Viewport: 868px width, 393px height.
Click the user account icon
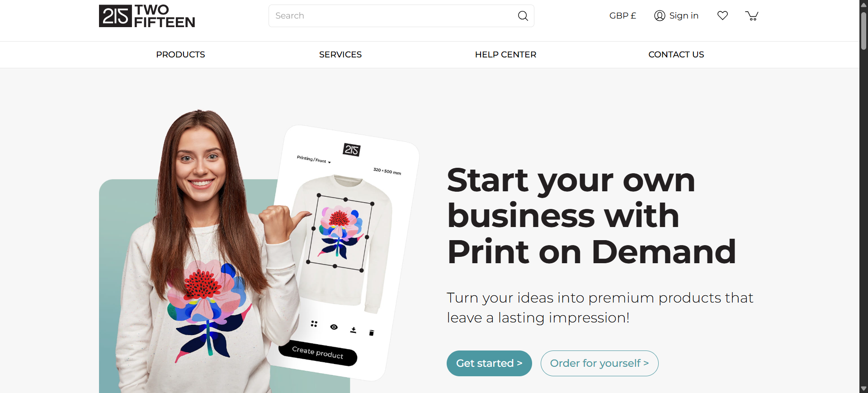tap(660, 16)
